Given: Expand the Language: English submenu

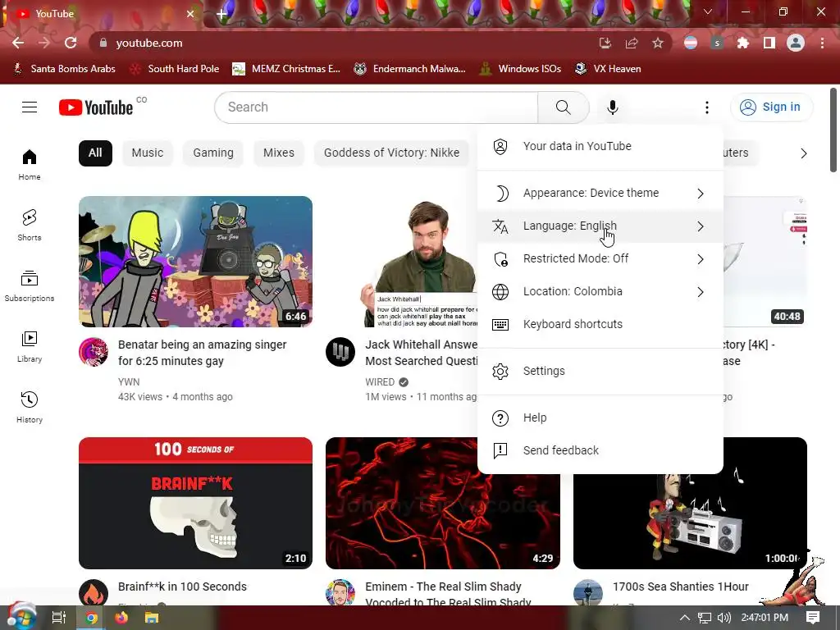Looking at the screenshot, I should click(x=600, y=226).
